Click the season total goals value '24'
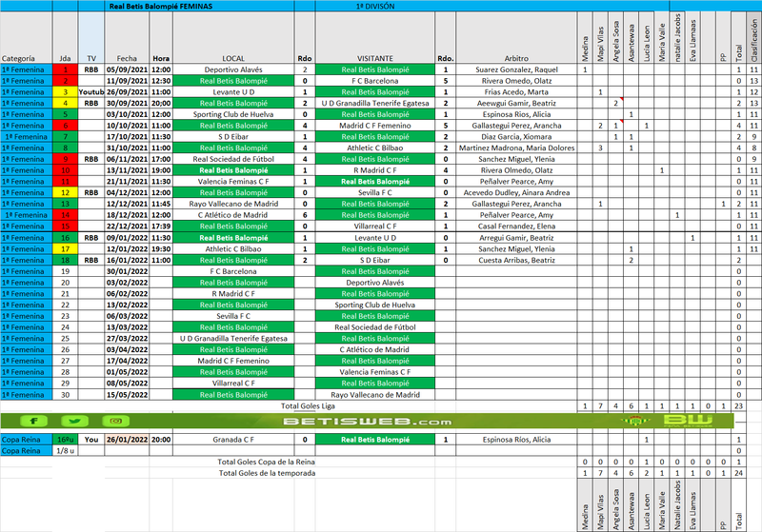Viewport: 762px width, 532px height. (739, 473)
